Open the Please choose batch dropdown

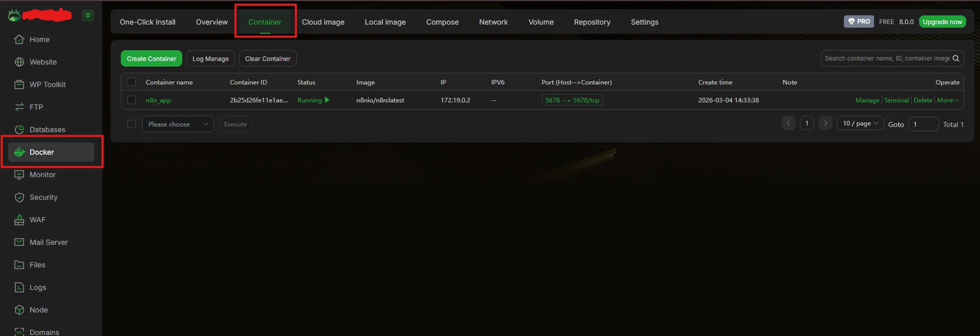coord(178,124)
